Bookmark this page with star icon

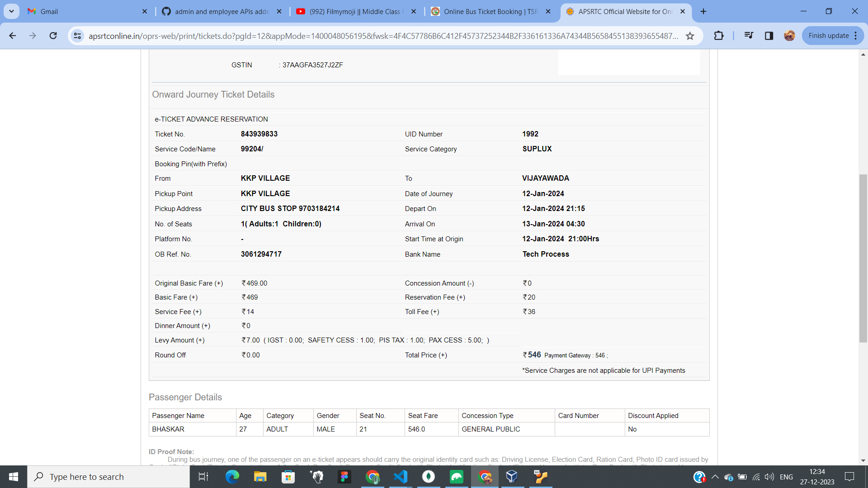tap(690, 36)
